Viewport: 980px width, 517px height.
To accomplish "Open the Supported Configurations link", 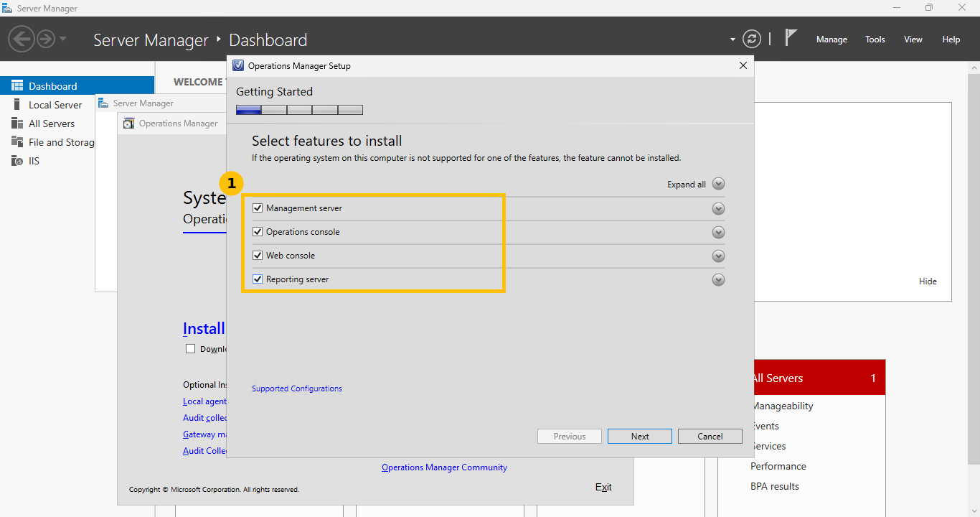I will [x=297, y=388].
